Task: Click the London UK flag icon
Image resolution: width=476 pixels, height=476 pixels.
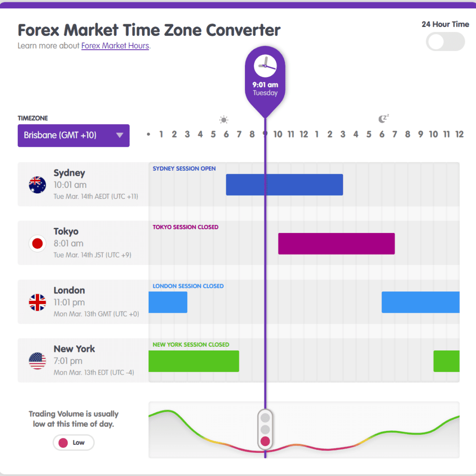Action: 37,302
